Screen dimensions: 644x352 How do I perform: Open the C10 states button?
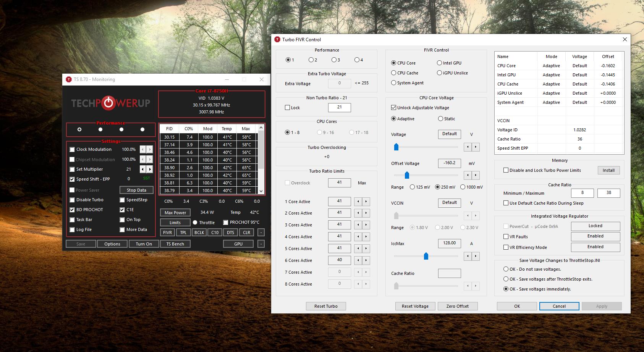[215, 233]
